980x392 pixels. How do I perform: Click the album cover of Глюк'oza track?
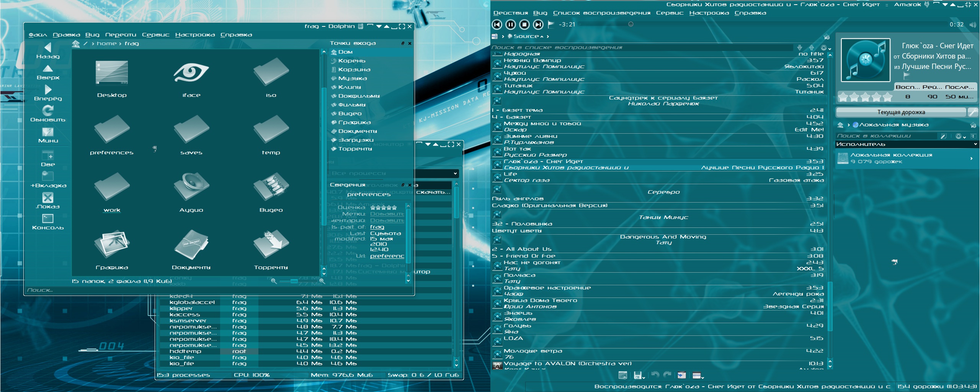click(865, 60)
